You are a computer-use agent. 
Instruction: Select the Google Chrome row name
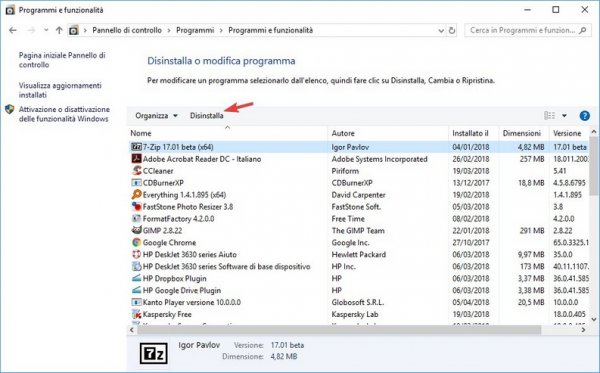tap(169, 243)
